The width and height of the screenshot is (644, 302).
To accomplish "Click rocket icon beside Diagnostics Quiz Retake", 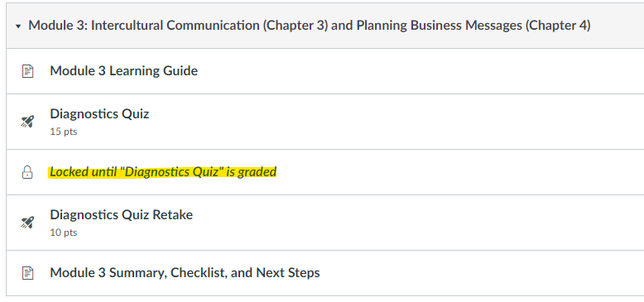I will (x=27, y=223).
